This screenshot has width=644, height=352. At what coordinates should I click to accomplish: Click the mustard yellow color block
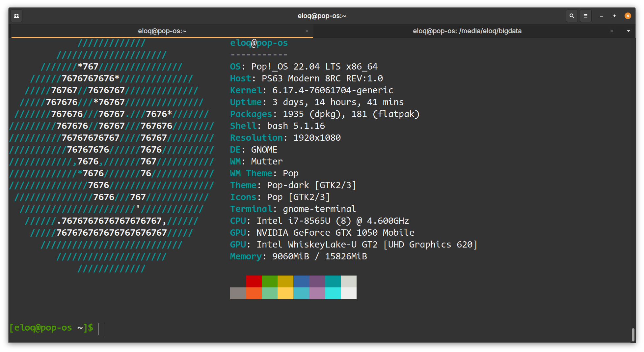coord(285,281)
